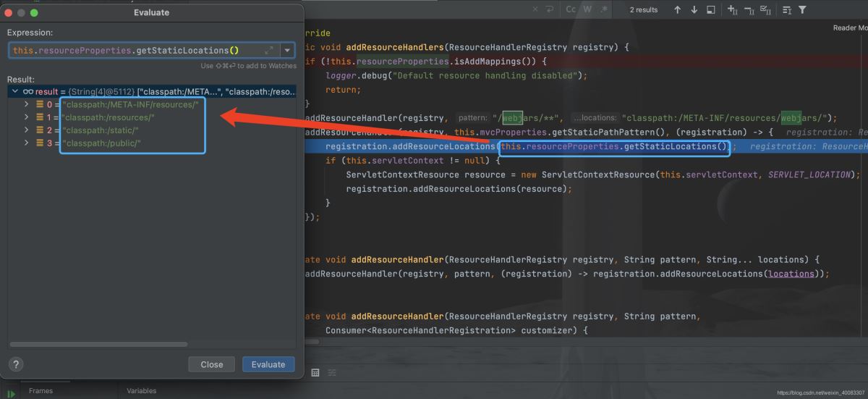Viewport: 868px width, 399px height.
Task: Open search filter funnel icon
Action: tap(802, 9)
